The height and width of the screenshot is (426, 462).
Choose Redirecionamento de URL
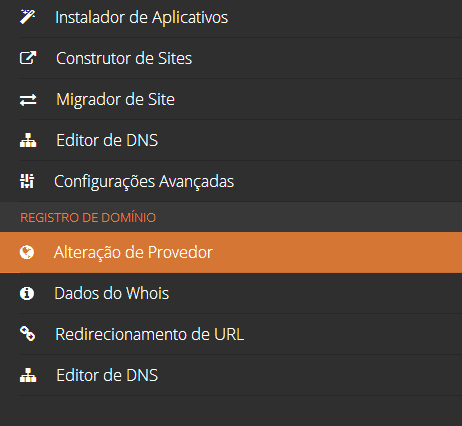pyautogui.click(x=231, y=334)
